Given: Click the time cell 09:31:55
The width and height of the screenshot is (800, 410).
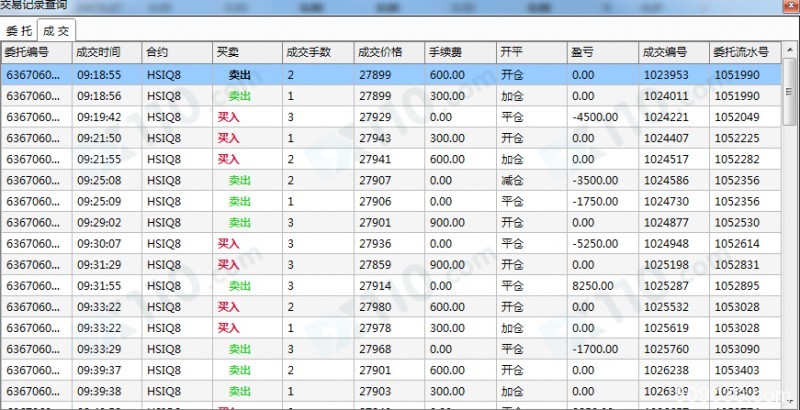Looking at the screenshot, I should (x=99, y=286).
